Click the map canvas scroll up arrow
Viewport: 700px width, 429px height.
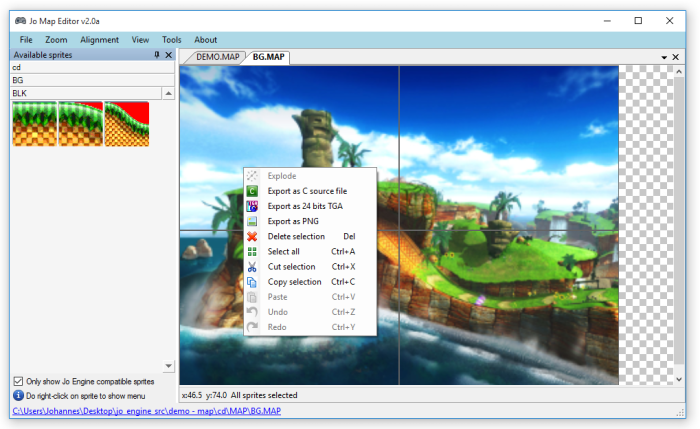(679, 71)
